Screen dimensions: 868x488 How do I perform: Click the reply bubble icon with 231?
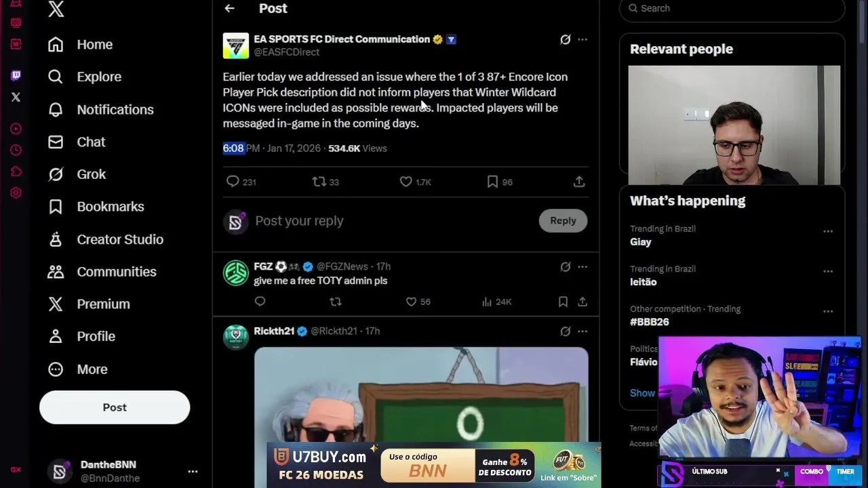click(233, 182)
